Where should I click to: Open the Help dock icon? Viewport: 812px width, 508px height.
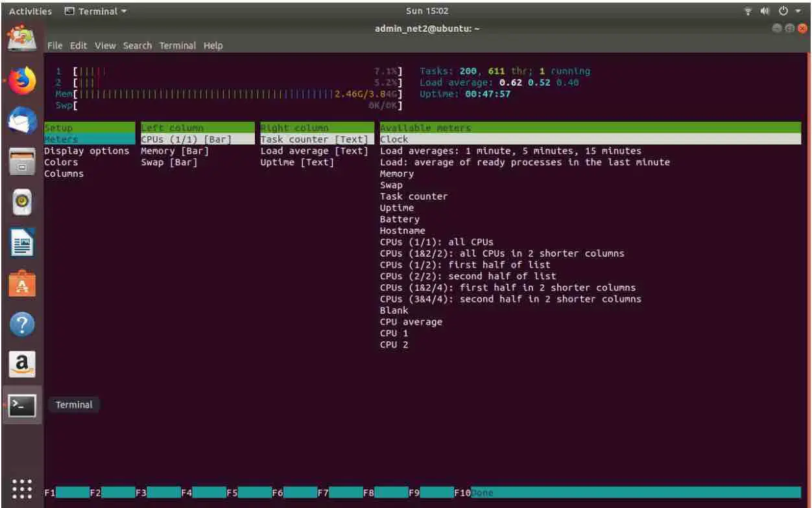pos(22,323)
